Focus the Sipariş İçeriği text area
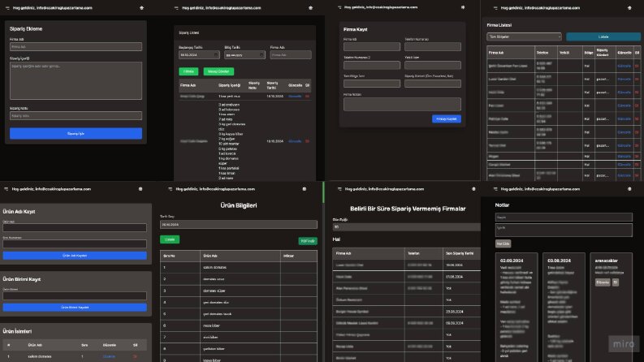644x362 pixels. (76, 81)
